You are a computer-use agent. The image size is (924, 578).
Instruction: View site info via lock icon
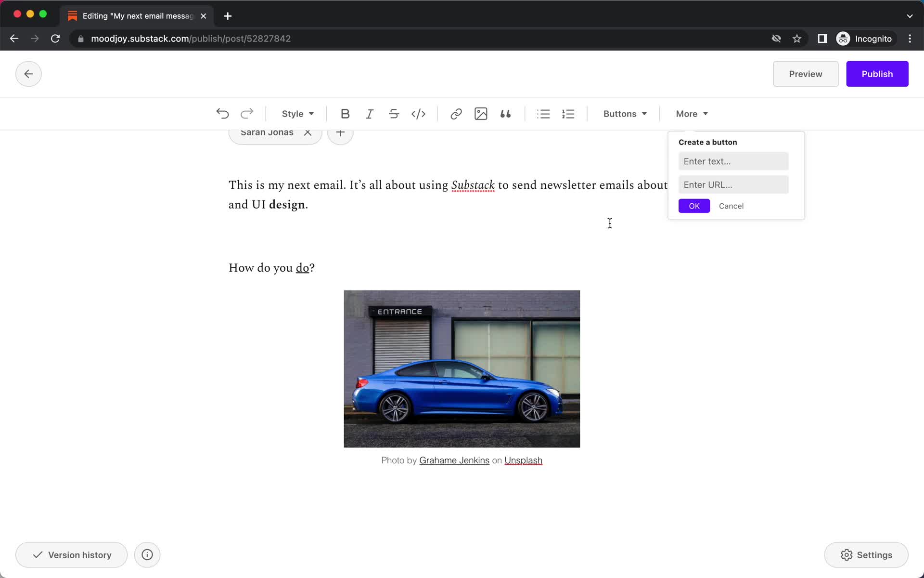click(x=81, y=39)
